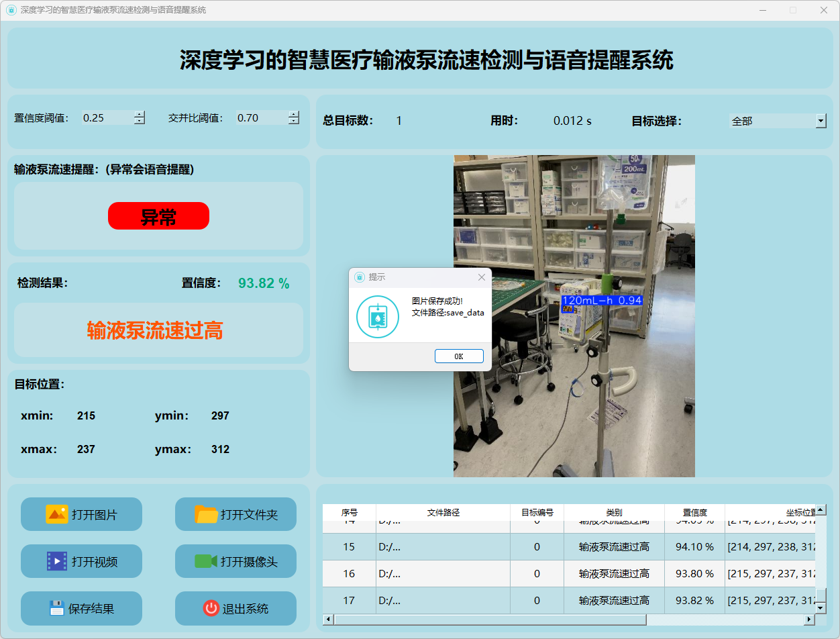Image resolution: width=840 pixels, height=639 pixels.
Task: Click the red 异常 status button
Action: tap(158, 216)
